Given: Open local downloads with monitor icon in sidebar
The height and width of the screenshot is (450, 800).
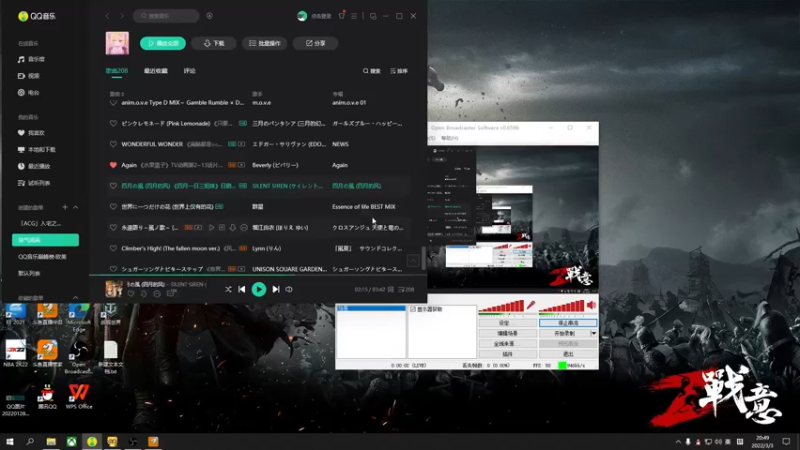Looking at the screenshot, I should pyautogui.click(x=37, y=149).
